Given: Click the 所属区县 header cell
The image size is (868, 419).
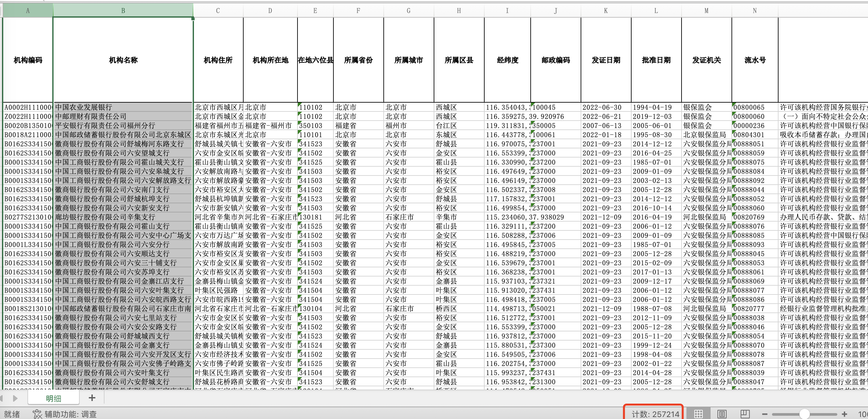Looking at the screenshot, I should pyautogui.click(x=458, y=60).
